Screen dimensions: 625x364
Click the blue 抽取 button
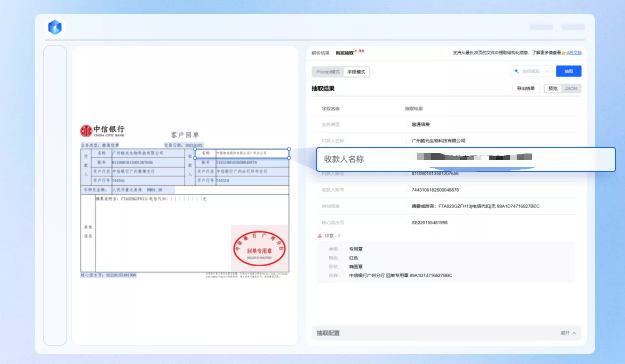pos(569,71)
